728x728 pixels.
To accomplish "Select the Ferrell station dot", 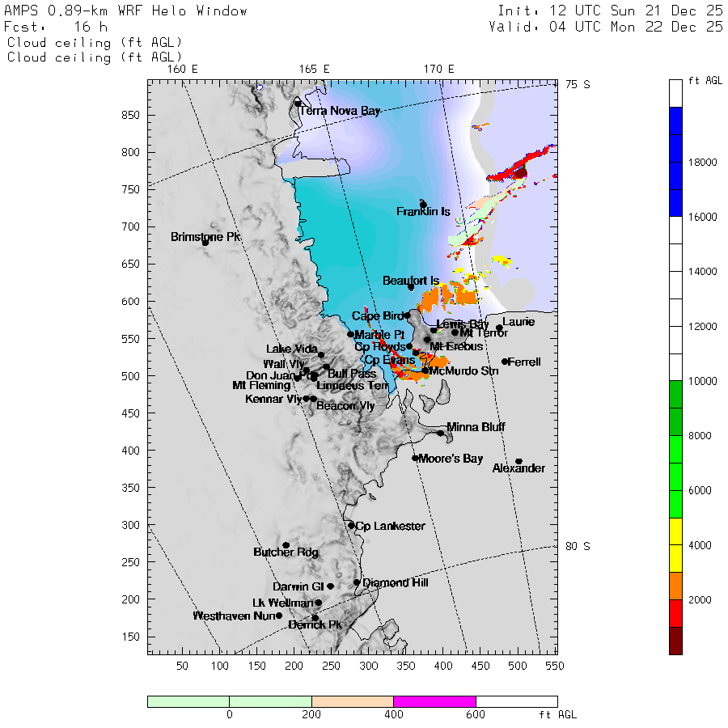I will click(505, 362).
